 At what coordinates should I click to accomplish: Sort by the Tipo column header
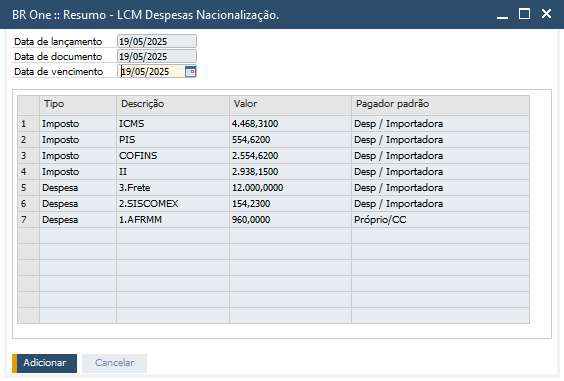78,104
